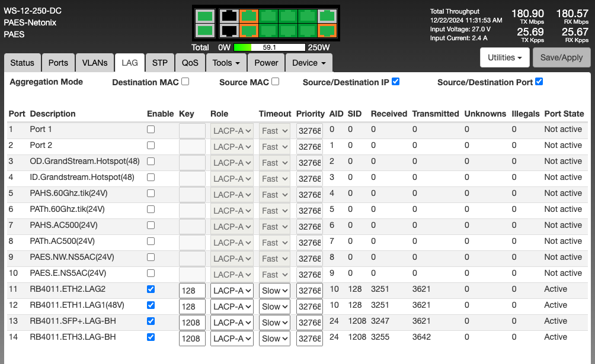Click the Save/Apply button
595x364 pixels.
(x=561, y=57)
